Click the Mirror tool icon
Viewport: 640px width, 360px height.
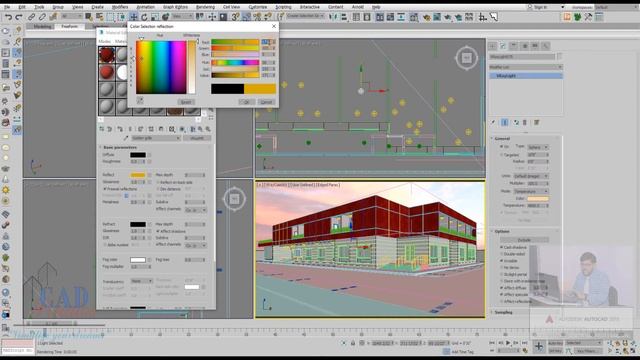click(x=333, y=17)
